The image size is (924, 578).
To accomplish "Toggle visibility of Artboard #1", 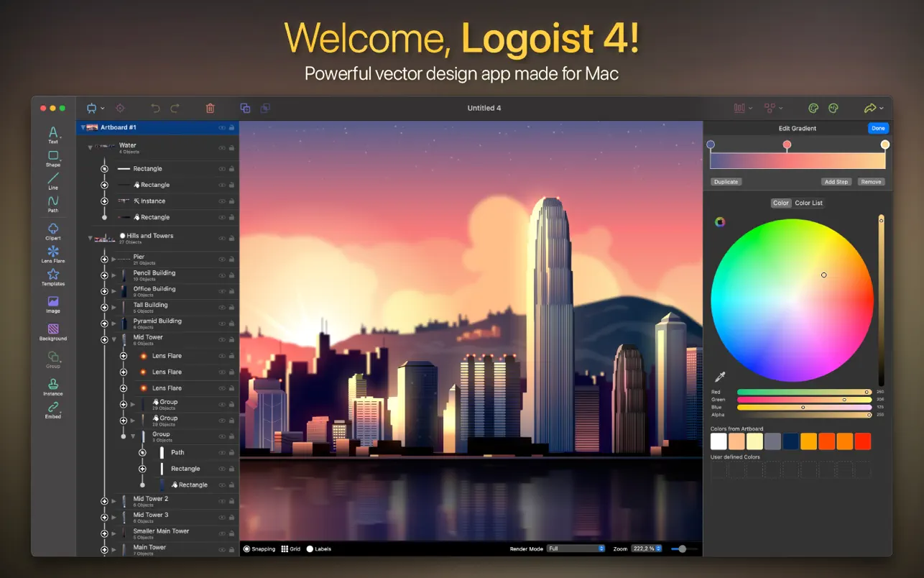I will 222,127.
